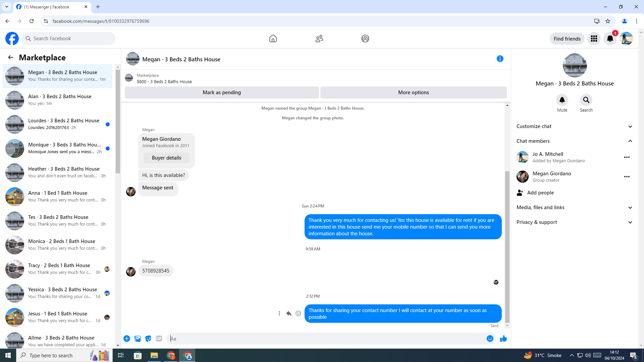Search within the conversation
The height and width of the screenshot is (362, 644).
pos(586,100)
